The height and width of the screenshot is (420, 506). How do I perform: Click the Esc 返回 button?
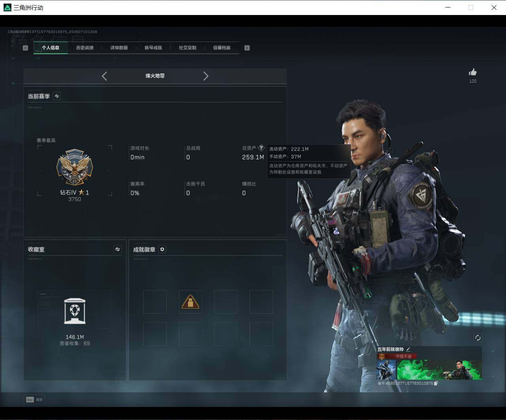pos(34,399)
